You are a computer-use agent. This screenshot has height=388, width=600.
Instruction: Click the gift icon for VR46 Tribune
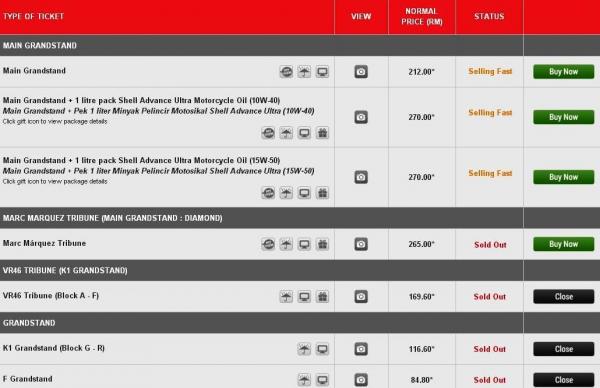pos(323,297)
